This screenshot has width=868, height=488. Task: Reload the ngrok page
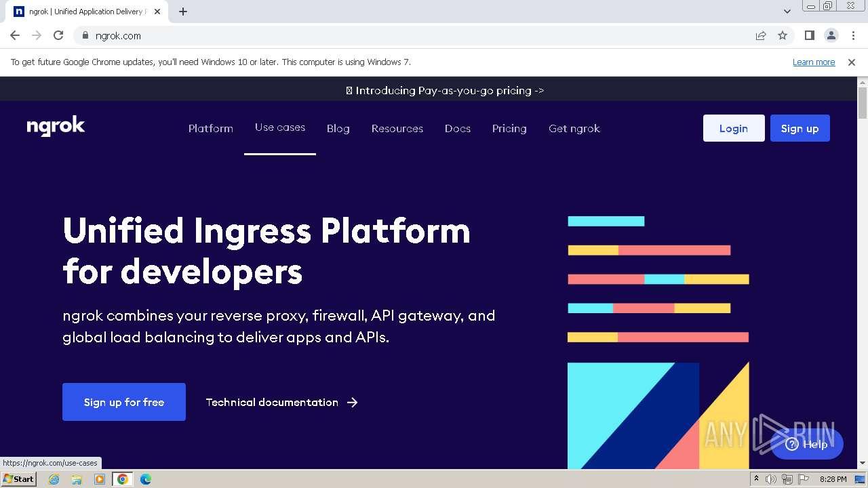[x=58, y=35]
